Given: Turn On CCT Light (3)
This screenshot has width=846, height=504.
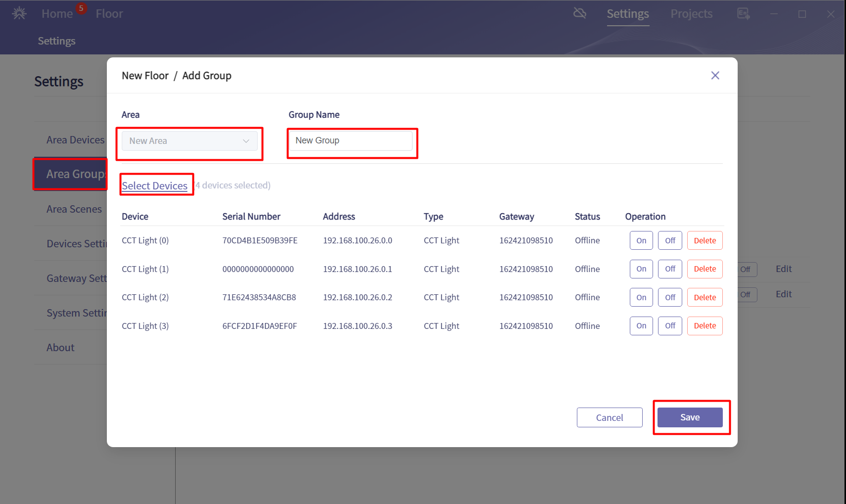Looking at the screenshot, I should click(x=641, y=326).
